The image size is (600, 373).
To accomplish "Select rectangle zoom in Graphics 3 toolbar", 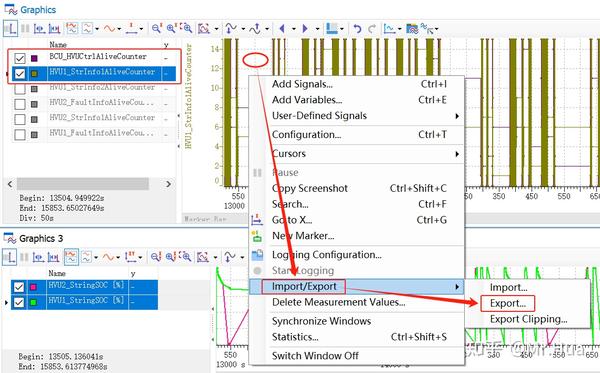I will 186,257.
